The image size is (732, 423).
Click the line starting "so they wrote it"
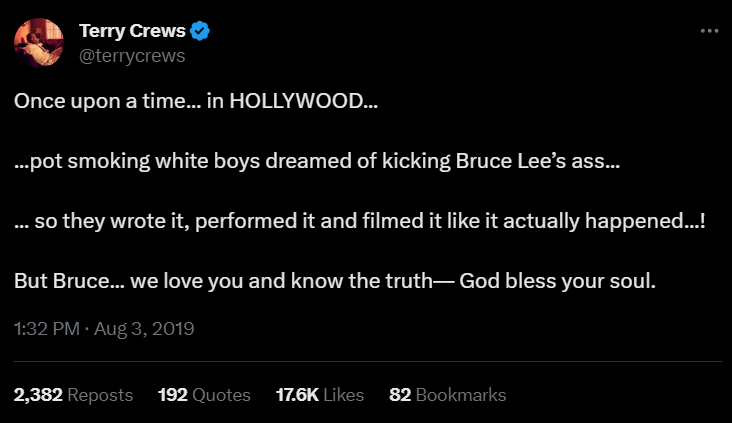pos(360,222)
